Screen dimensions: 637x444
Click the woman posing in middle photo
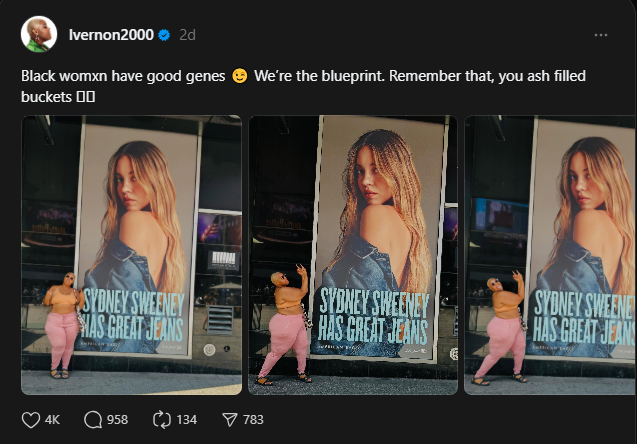click(x=286, y=324)
